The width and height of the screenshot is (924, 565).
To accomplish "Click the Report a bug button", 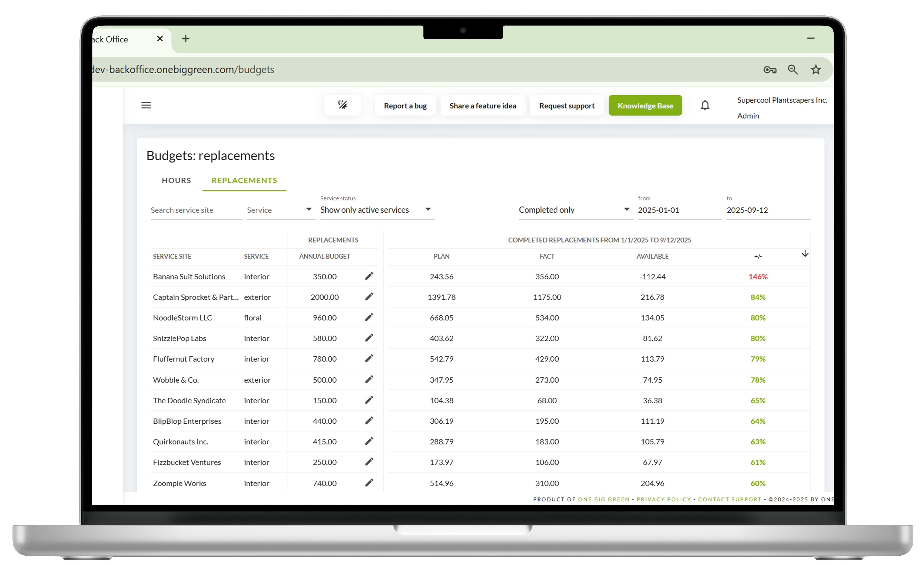I will click(405, 106).
